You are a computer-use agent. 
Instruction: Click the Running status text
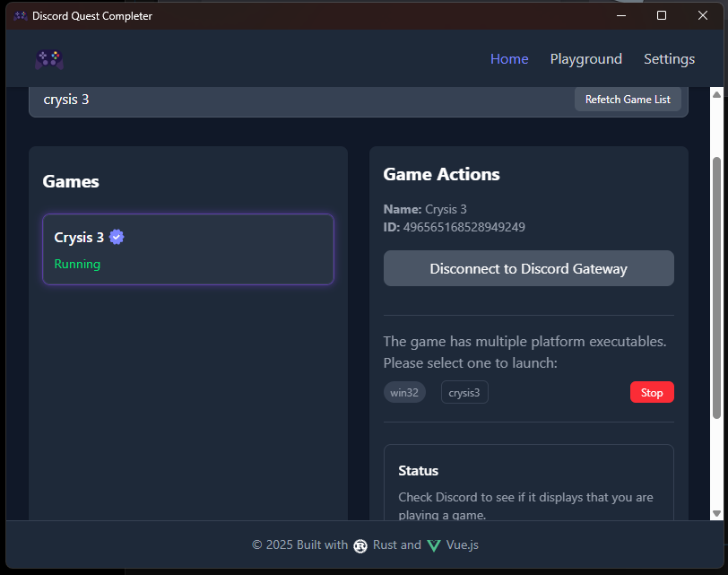click(x=77, y=264)
